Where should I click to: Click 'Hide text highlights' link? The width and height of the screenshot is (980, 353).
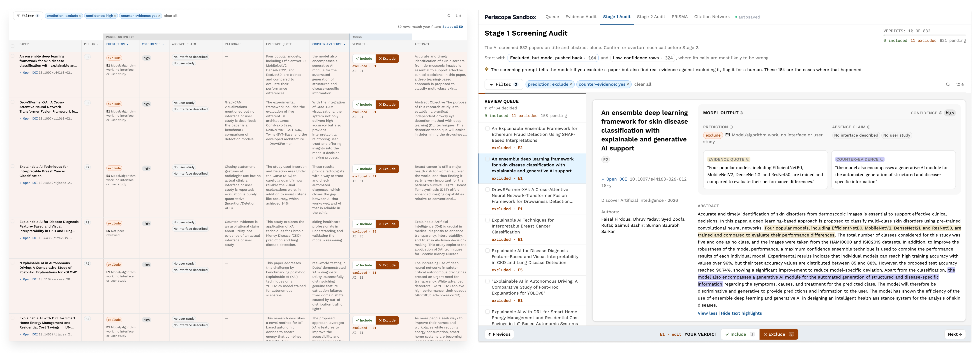click(741, 313)
